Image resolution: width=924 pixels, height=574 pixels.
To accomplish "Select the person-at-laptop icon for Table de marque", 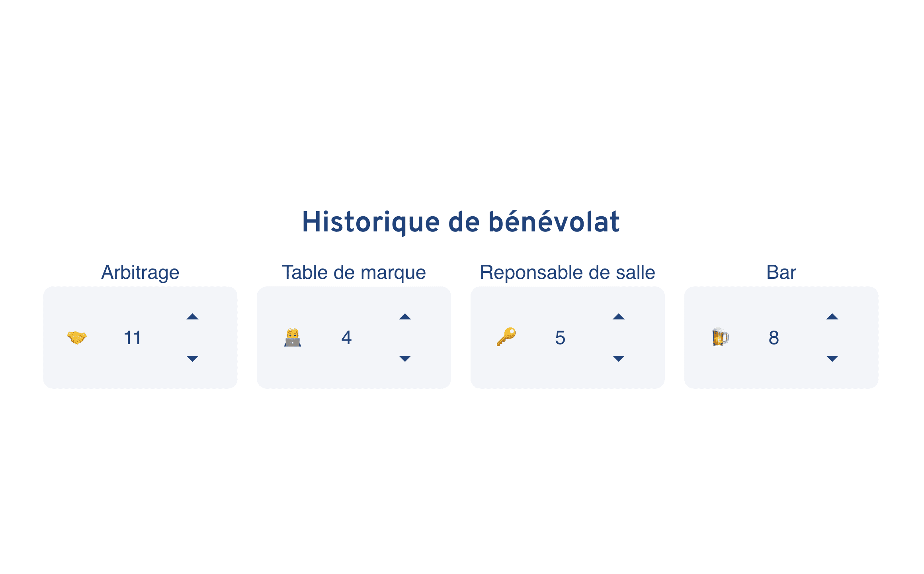I will 292,338.
